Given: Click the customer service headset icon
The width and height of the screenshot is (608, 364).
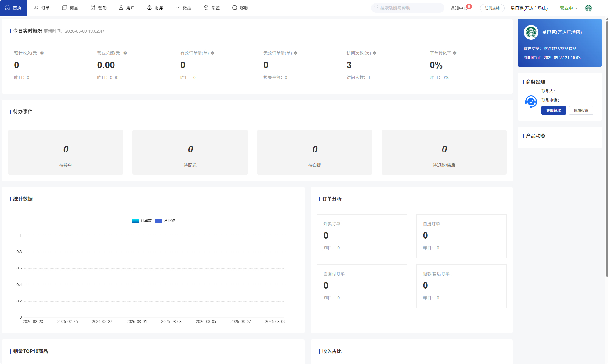Looking at the screenshot, I should click(531, 102).
